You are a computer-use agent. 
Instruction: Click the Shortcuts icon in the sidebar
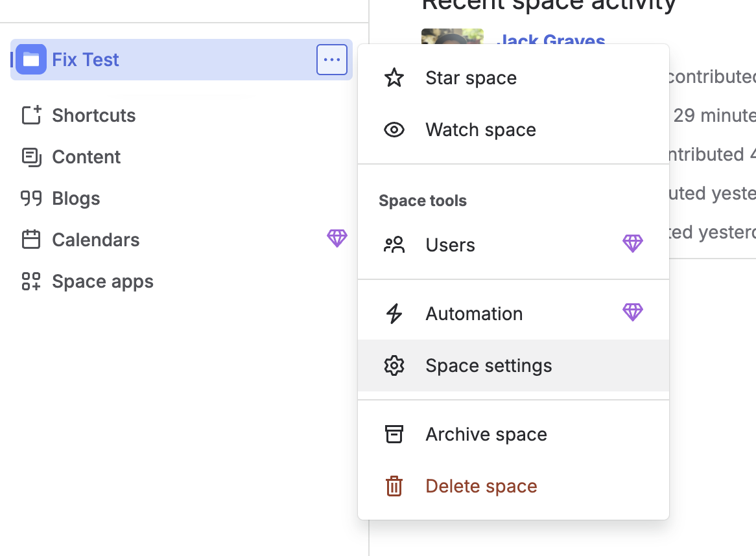point(30,115)
